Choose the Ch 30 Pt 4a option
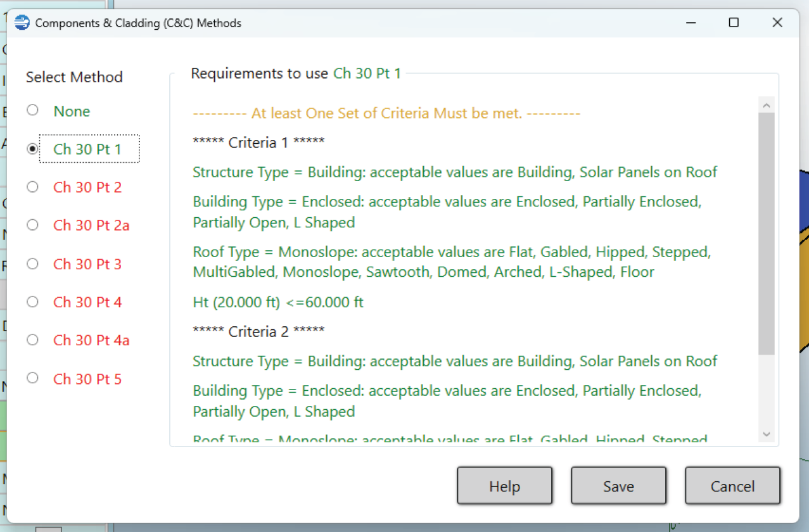This screenshot has width=809, height=532. (x=32, y=340)
